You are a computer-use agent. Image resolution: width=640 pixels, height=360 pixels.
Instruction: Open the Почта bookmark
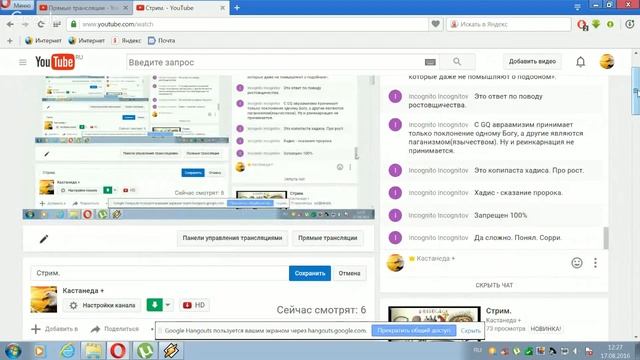point(162,40)
